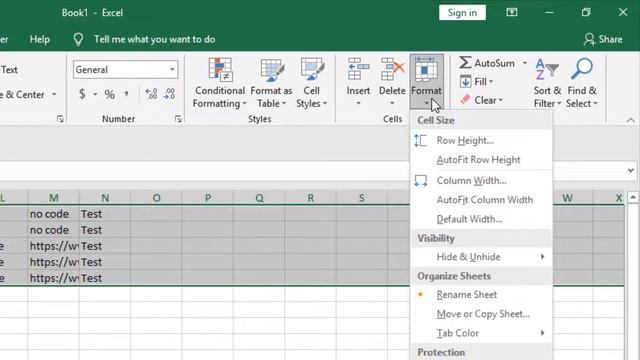Open Cell Styles gallery

tap(311, 83)
